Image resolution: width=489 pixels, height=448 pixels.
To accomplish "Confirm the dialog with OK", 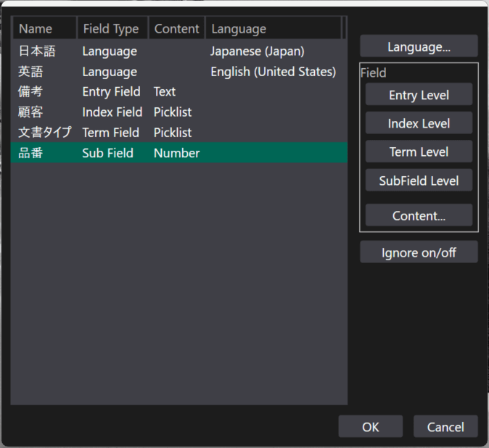I will 370,427.
